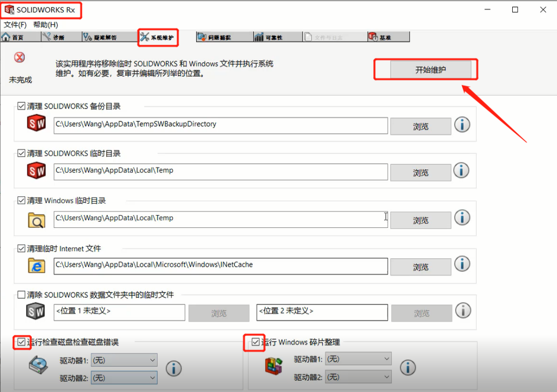Screen dimensions: 557x392
Task: Click inside the Windows temp directory path field
Action: tap(220, 218)
